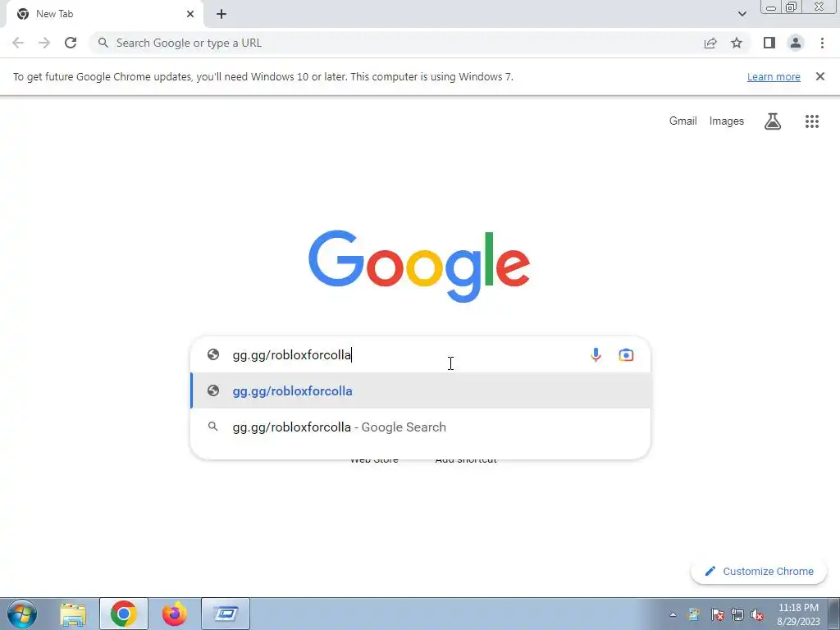Screen dimensions: 840x630
Task: Search by image with the camera icon
Action: pos(626,354)
